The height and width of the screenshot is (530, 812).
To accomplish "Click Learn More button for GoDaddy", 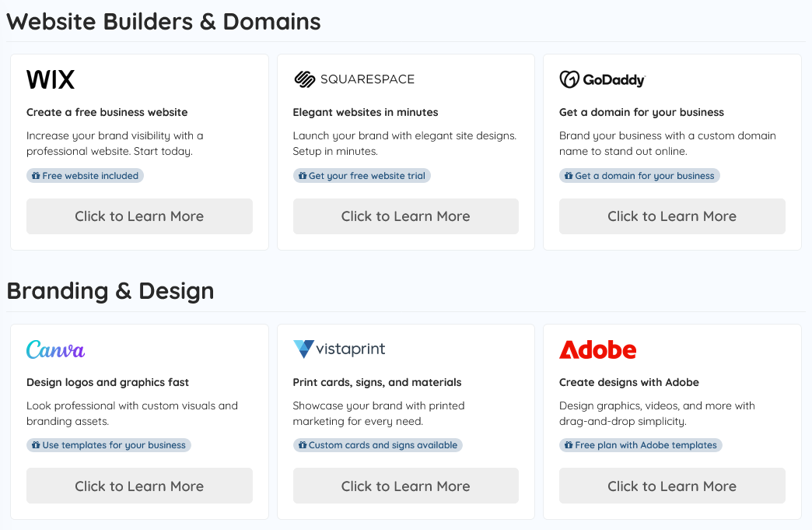I will click(672, 216).
